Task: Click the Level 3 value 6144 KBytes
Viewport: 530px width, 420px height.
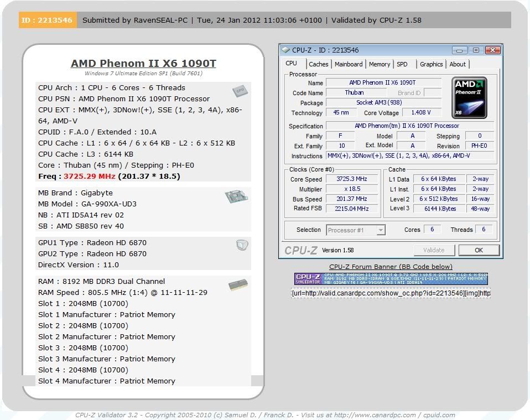Action: click(x=438, y=209)
